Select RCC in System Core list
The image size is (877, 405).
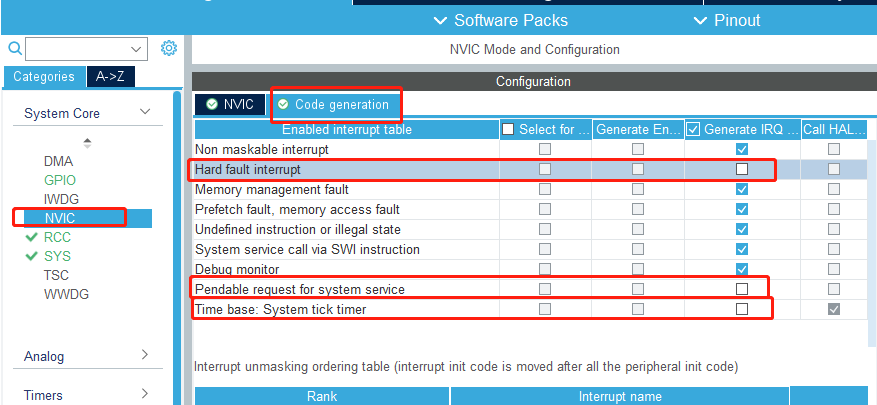(57, 237)
